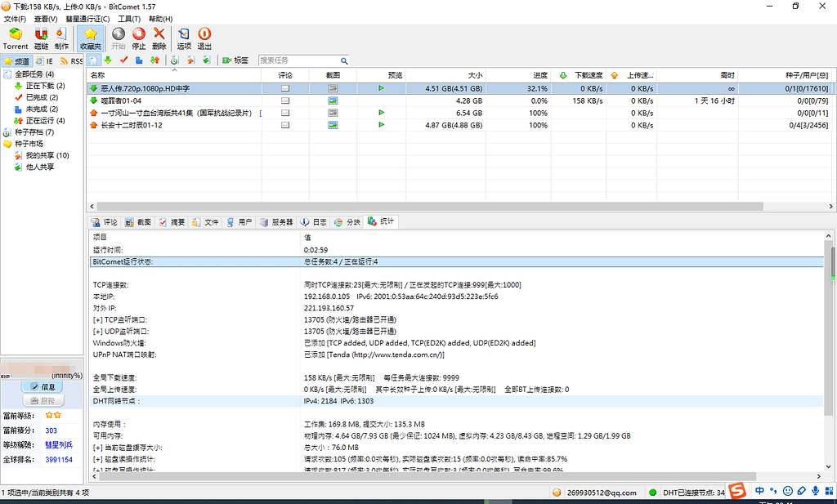Select 未完成 (2) in sidebar
Image resolution: width=837 pixels, height=504 pixels.
(x=43, y=109)
